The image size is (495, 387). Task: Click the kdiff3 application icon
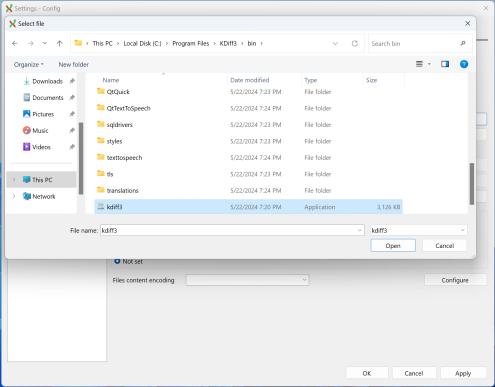click(x=101, y=207)
